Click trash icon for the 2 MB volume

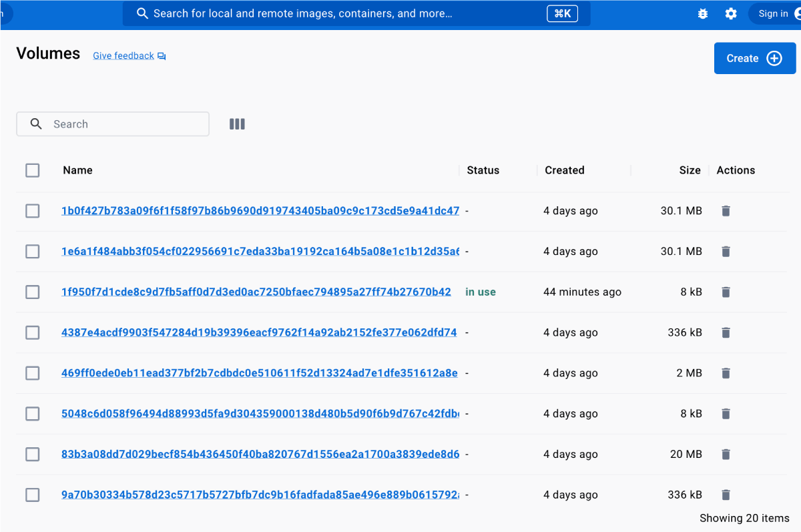click(x=726, y=373)
